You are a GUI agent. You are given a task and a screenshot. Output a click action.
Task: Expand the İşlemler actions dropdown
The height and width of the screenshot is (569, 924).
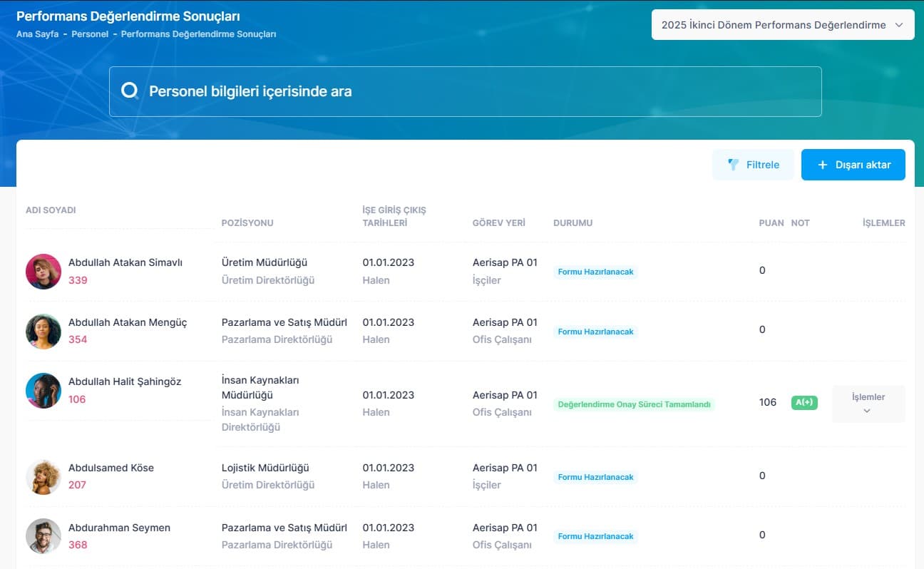coord(867,403)
